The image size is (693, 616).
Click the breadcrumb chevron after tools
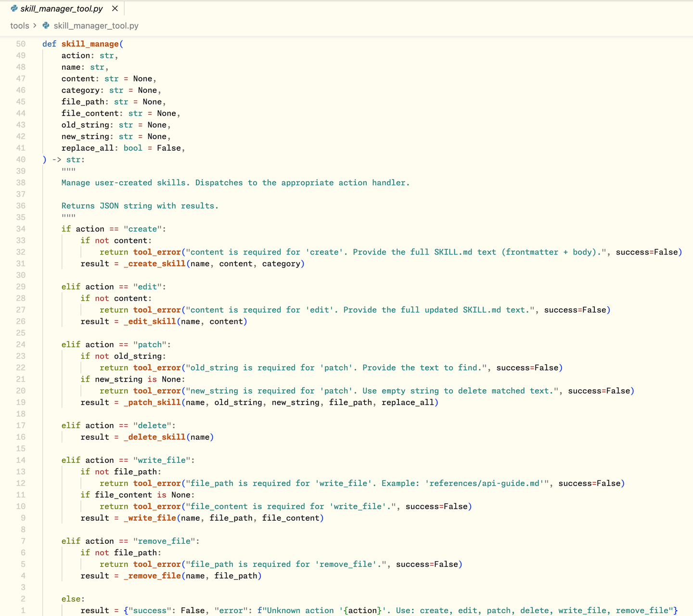click(35, 26)
